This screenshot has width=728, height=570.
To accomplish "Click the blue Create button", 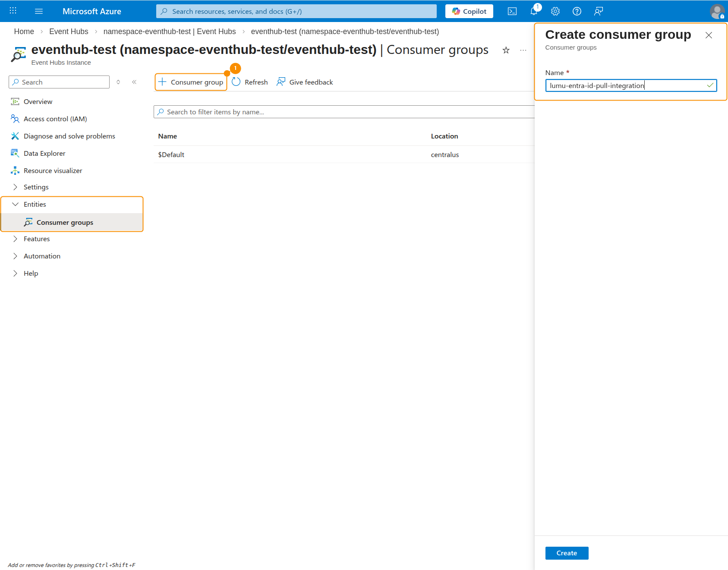I will click(x=566, y=553).
